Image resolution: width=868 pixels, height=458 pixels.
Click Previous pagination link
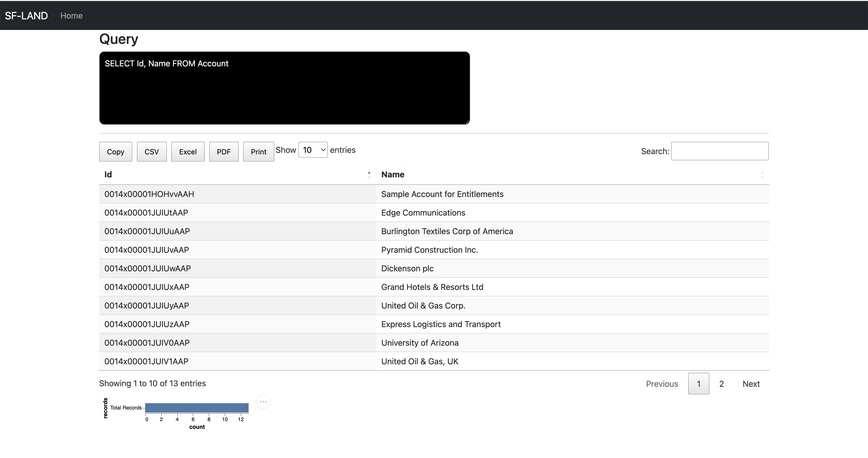[x=662, y=384]
